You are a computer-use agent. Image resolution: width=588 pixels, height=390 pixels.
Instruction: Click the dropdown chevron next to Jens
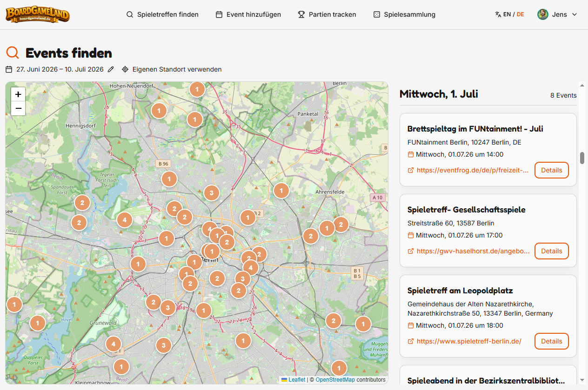(575, 14)
